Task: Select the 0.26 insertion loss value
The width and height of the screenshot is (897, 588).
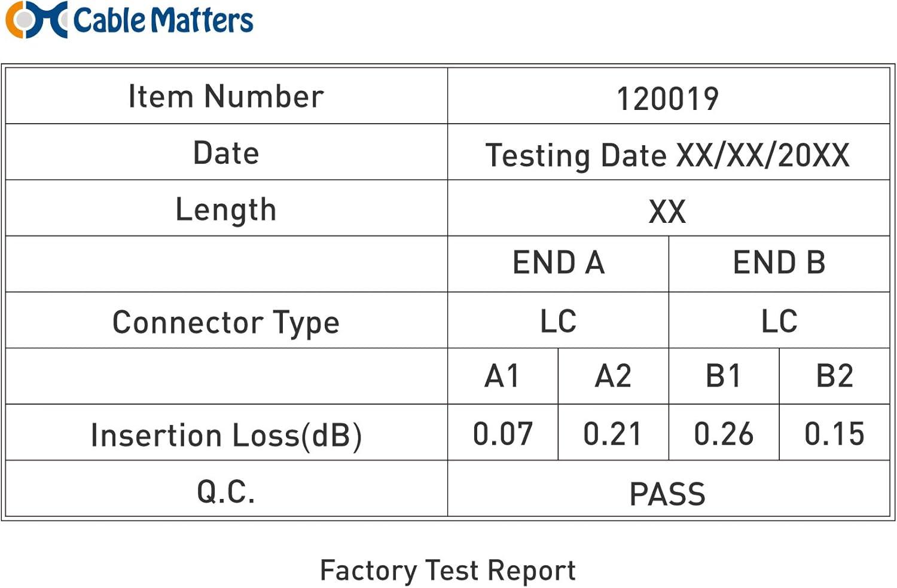Action: click(724, 434)
